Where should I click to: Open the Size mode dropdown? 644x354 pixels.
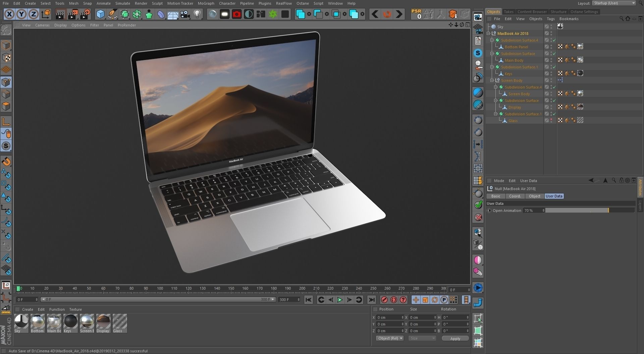(422, 338)
